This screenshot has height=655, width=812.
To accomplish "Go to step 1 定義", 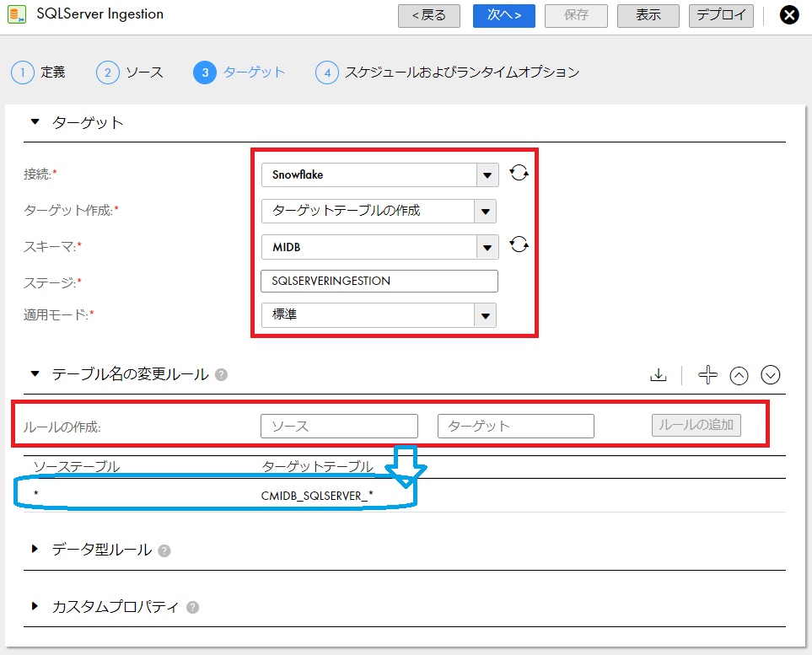I will pos(38,72).
